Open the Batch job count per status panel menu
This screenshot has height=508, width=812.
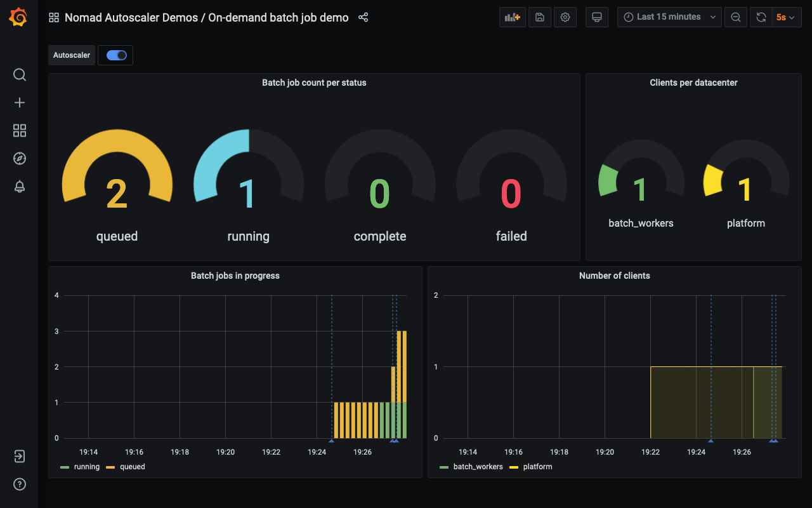pos(314,83)
